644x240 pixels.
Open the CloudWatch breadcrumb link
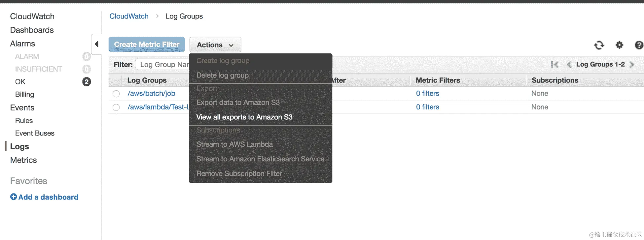pyautogui.click(x=129, y=16)
